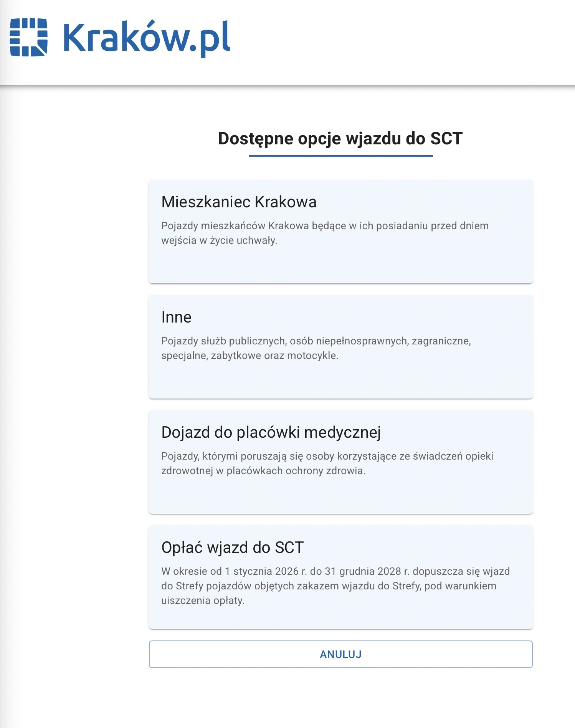This screenshot has width=575, height=728.
Task: Click the Dostępne opcje wjazdu do SCT heading
Action: click(340, 139)
